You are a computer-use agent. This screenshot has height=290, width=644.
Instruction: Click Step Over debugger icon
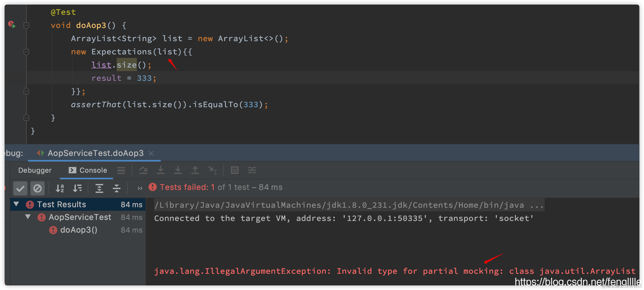[x=143, y=170]
